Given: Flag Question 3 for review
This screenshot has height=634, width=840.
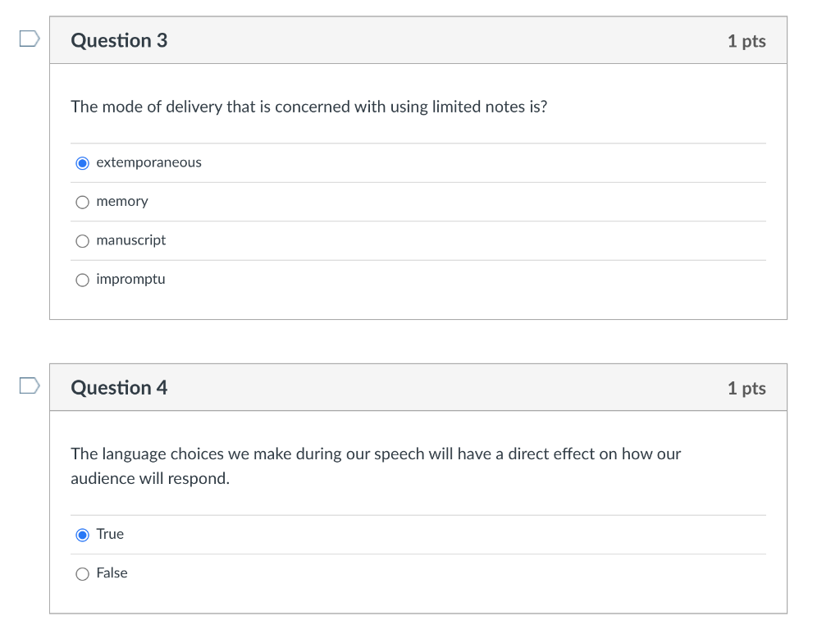Looking at the screenshot, I should point(29,39).
